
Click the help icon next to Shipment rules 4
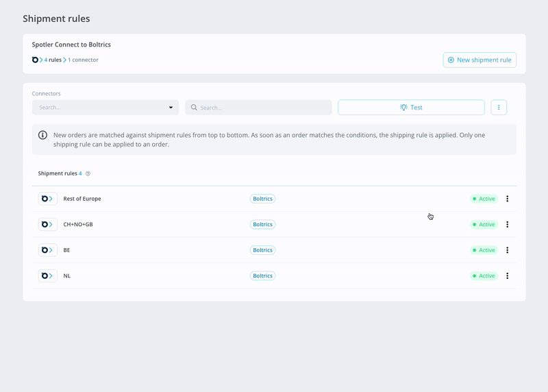(x=88, y=173)
